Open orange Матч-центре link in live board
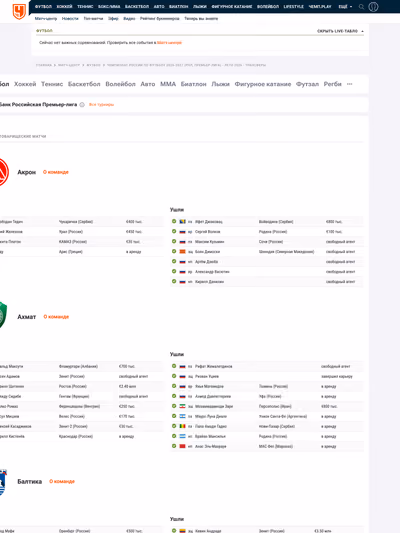The height and width of the screenshot is (533, 400). click(169, 43)
